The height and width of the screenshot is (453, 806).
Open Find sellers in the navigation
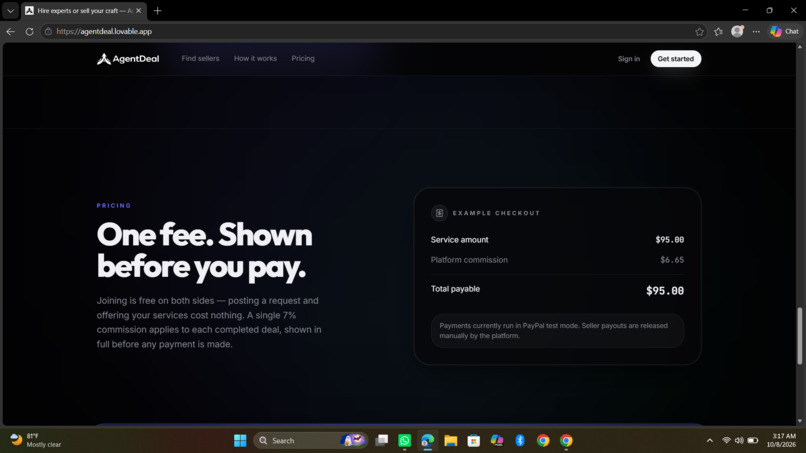tap(200, 59)
